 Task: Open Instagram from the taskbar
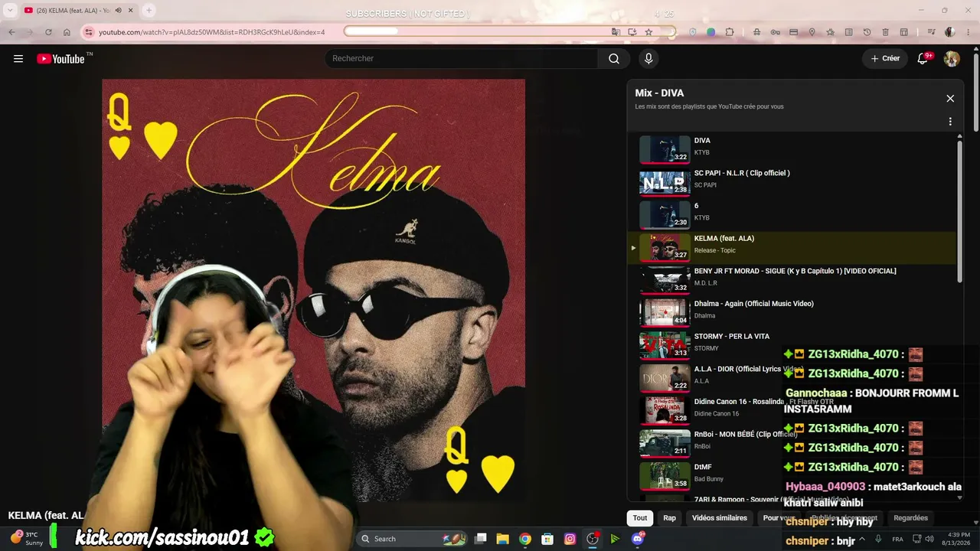coord(570,539)
